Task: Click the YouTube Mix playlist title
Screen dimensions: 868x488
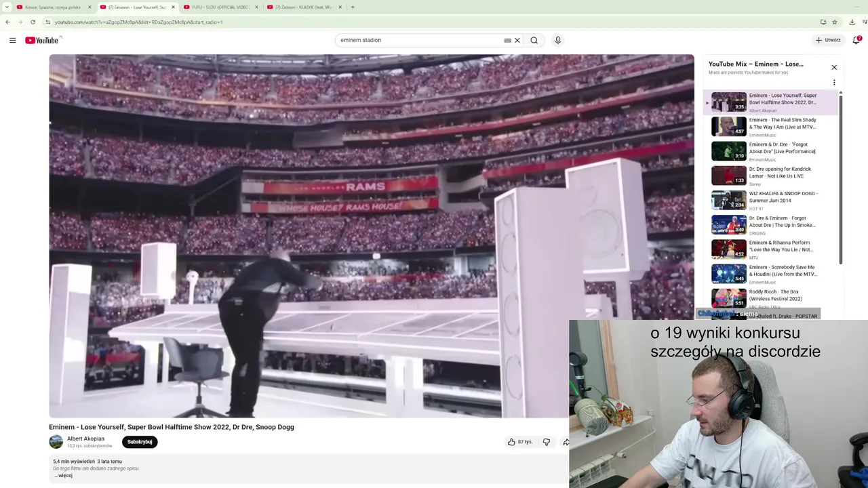Action: [756, 64]
